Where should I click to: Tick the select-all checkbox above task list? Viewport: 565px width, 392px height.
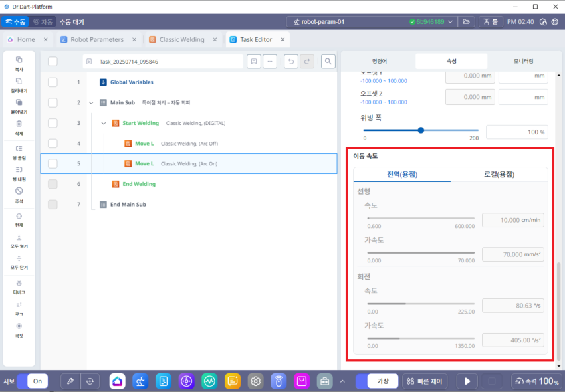pos(53,62)
